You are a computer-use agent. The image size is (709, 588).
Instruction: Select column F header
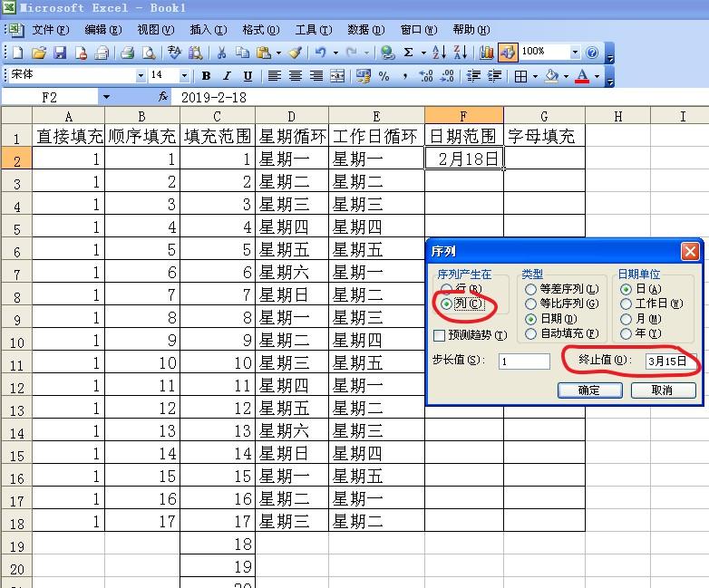[x=464, y=116]
